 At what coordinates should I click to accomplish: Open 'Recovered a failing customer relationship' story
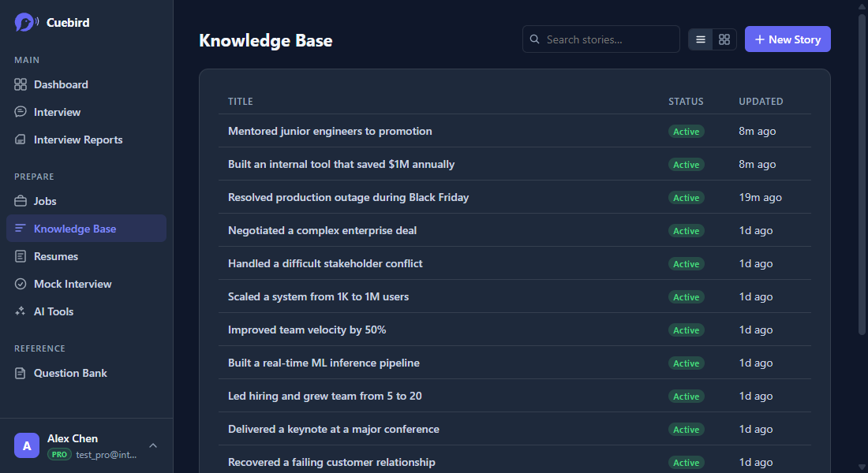pyautogui.click(x=331, y=463)
